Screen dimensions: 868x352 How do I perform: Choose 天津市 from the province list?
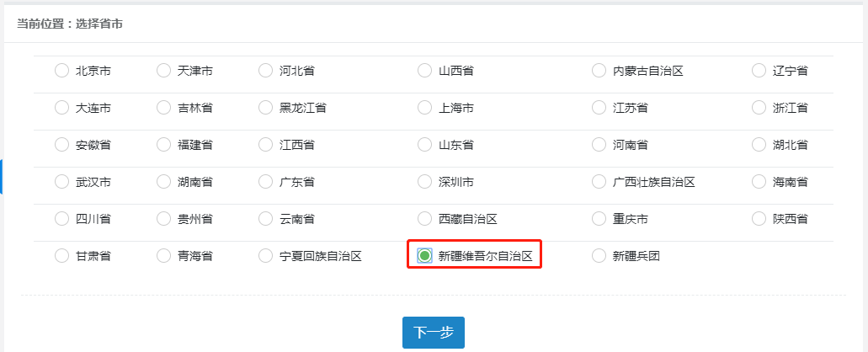(164, 71)
